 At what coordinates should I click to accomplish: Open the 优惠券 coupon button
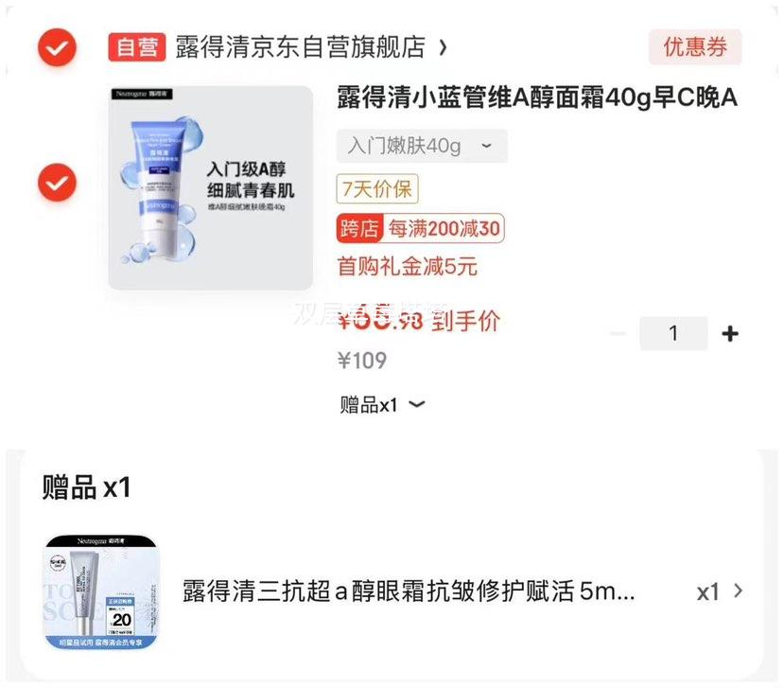695,47
